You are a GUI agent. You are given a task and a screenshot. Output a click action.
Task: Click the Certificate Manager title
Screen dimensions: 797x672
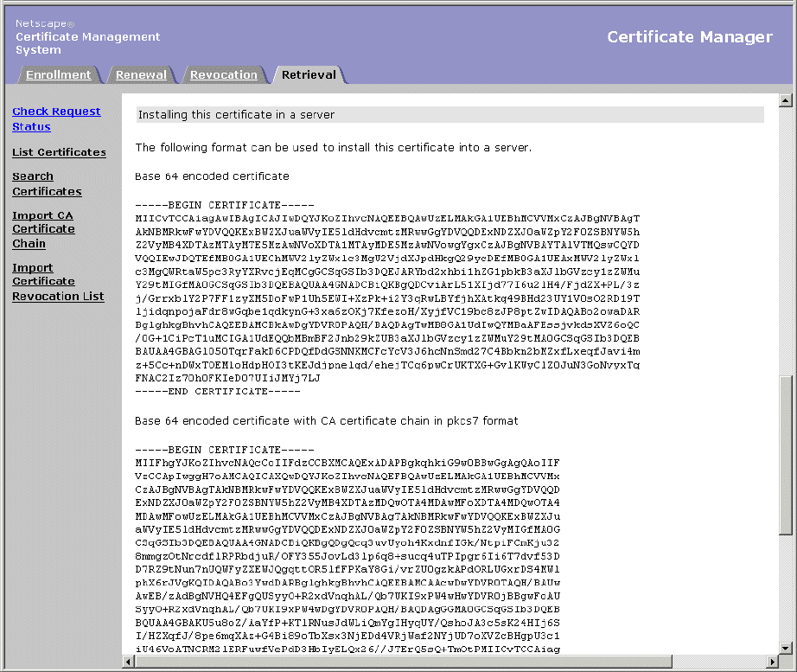[689, 37]
